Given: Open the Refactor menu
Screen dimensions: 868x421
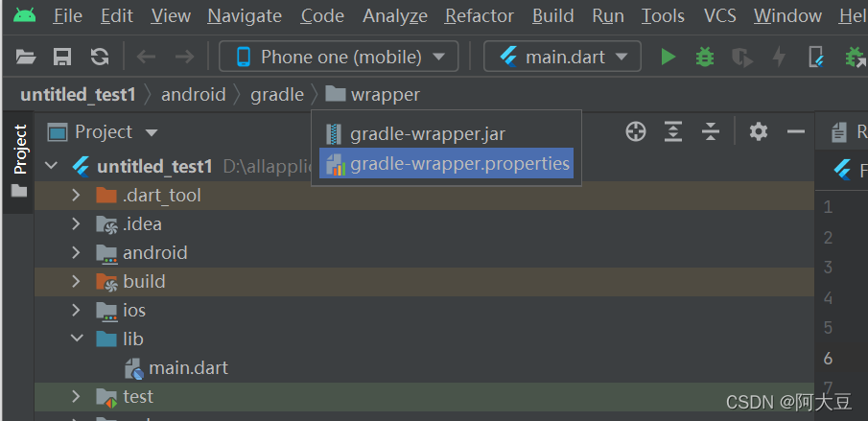Looking at the screenshot, I should (480, 16).
